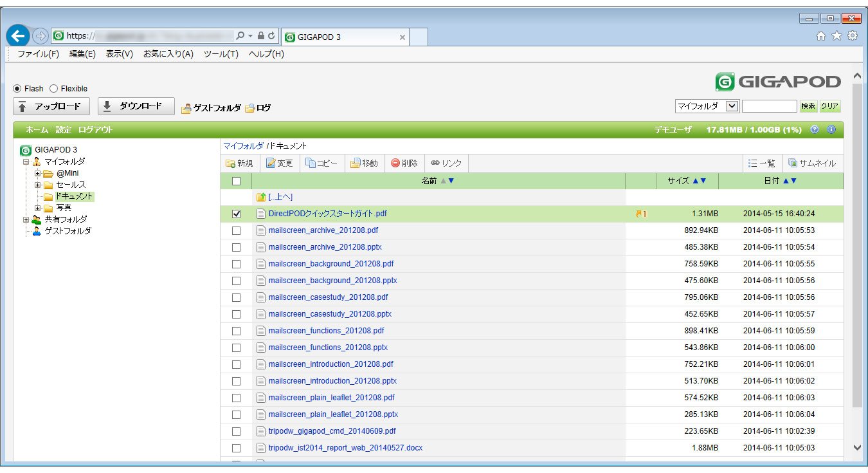Click the GIGAPOD logo at top right

pos(778,82)
